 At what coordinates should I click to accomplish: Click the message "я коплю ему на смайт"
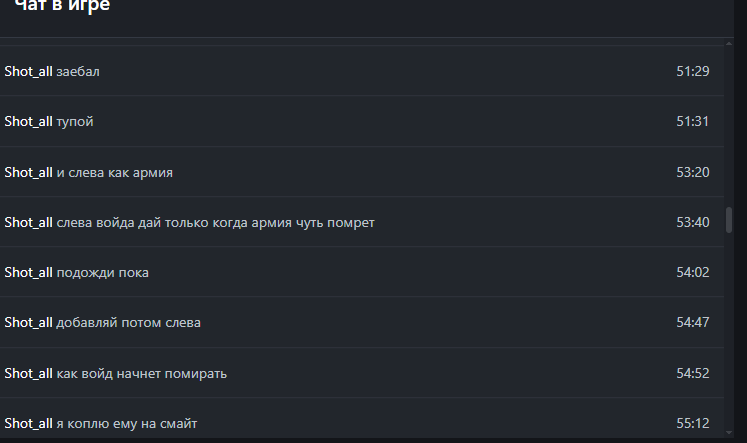127,424
